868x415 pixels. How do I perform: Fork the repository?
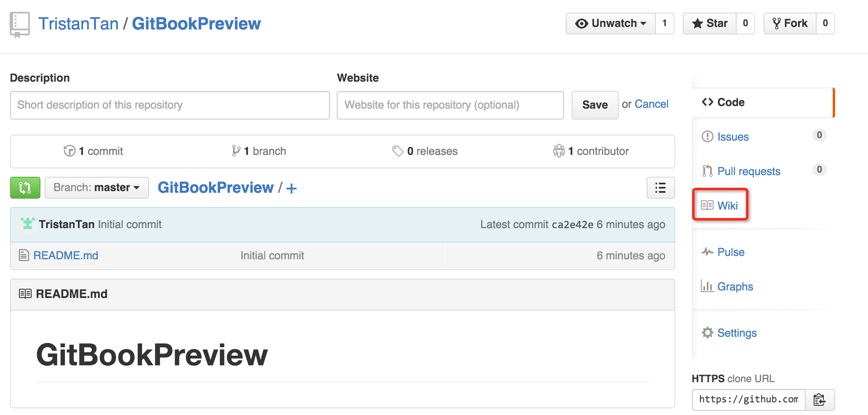point(790,24)
